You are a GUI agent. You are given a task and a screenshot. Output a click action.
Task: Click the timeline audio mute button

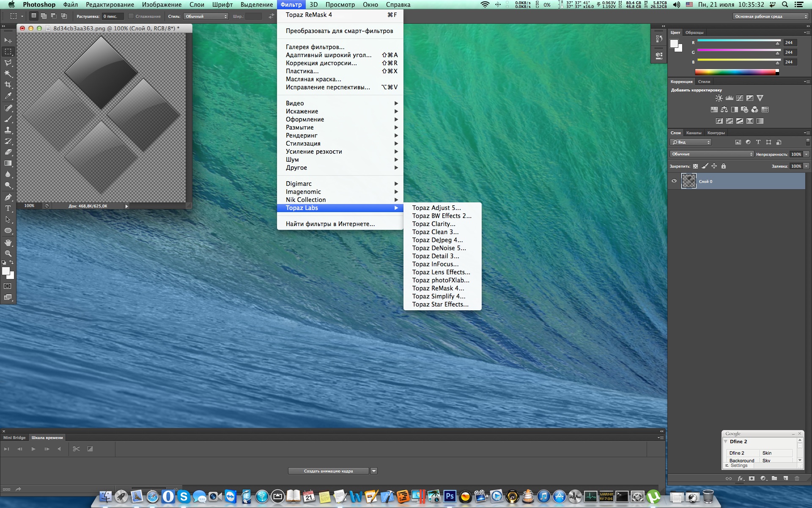coord(59,449)
